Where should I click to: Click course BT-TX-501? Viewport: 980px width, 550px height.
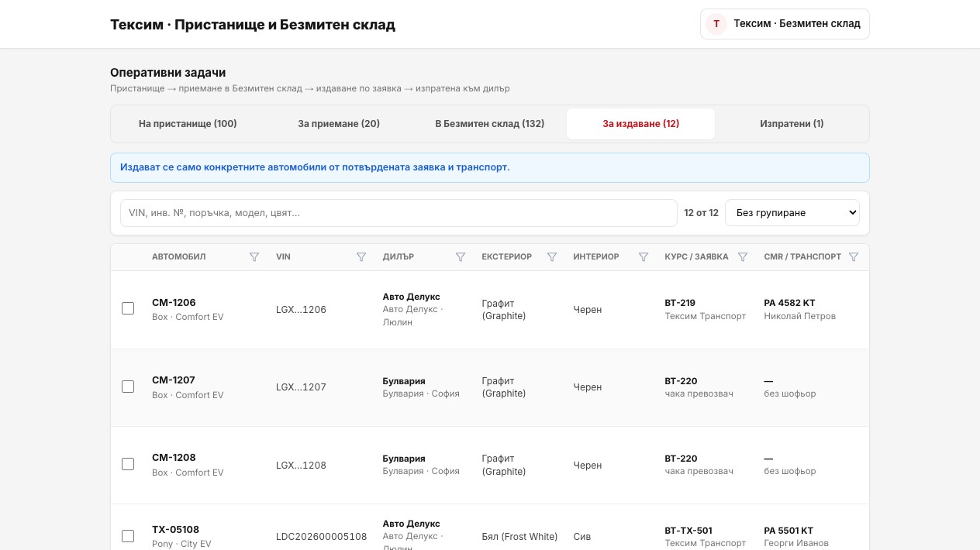pyautogui.click(x=688, y=531)
